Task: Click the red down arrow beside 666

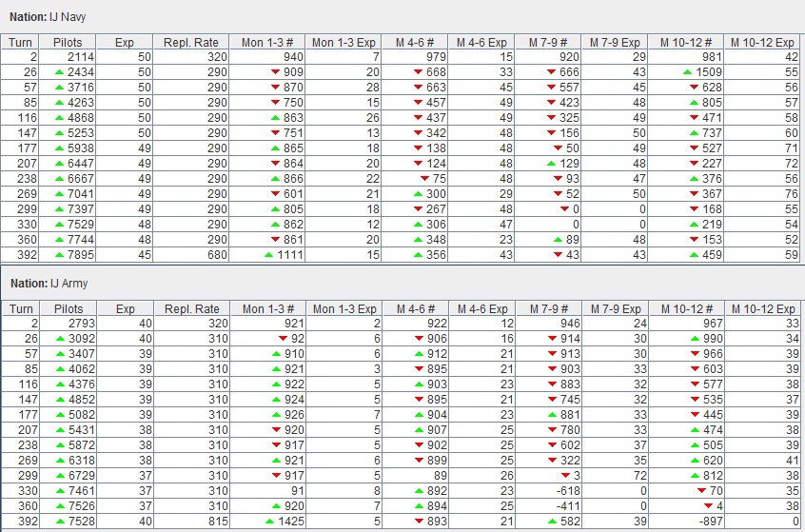Action: tap(551, 72)
